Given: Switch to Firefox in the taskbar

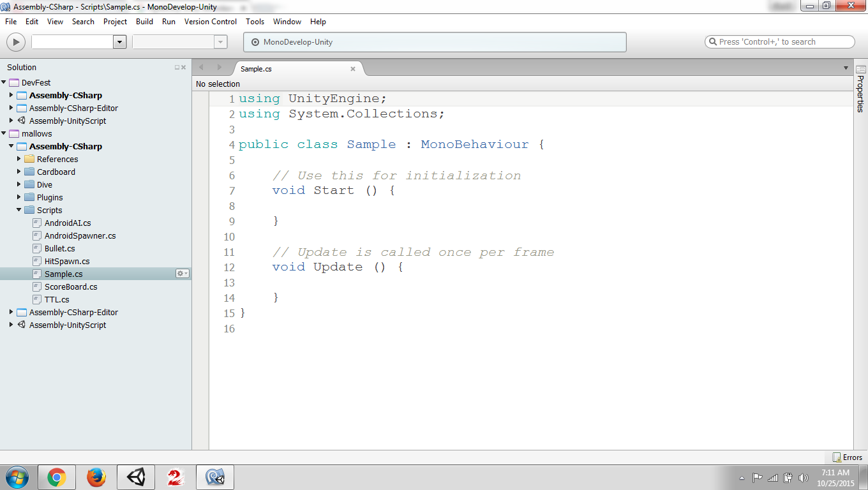Looking at the screenshot, I should [96, 477].
